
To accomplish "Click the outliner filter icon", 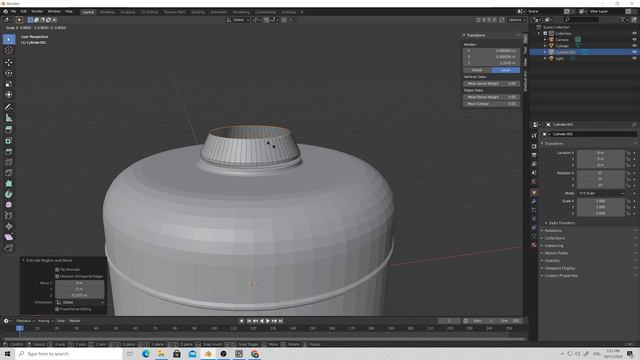I will click(623, 20).
